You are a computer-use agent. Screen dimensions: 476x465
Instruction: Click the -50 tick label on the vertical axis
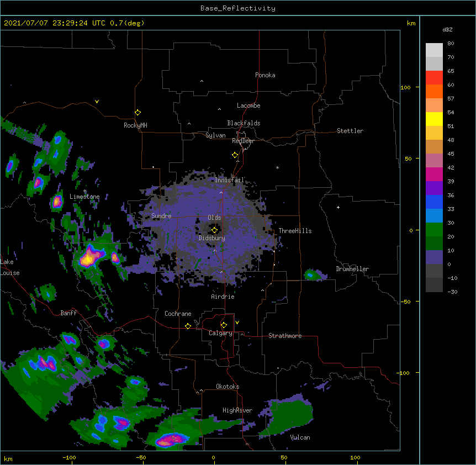click(x=405, y=302)
